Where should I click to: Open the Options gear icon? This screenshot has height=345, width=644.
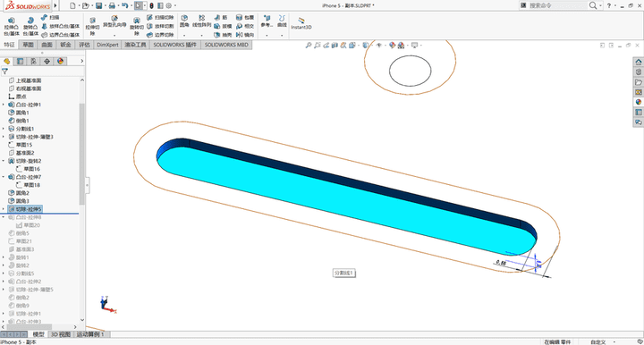168,5
